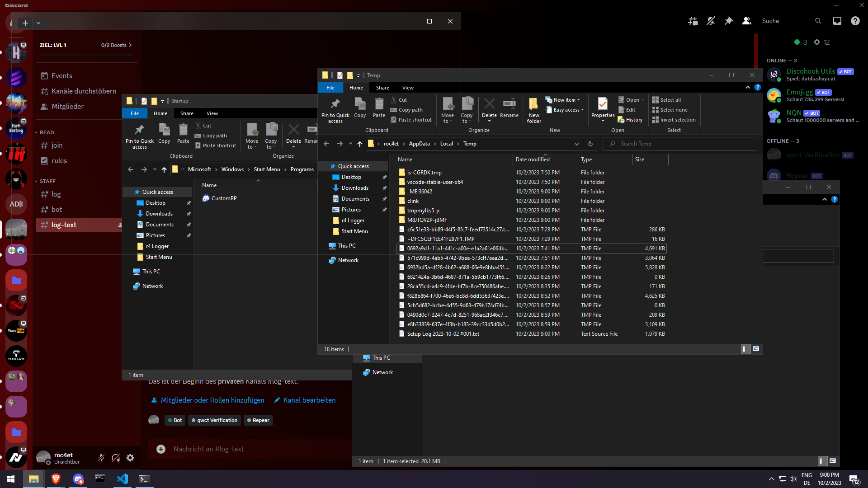Click Paste icon in Temp window ribbon
Viewport: 868px width, 488px height.
coord(379,108)
